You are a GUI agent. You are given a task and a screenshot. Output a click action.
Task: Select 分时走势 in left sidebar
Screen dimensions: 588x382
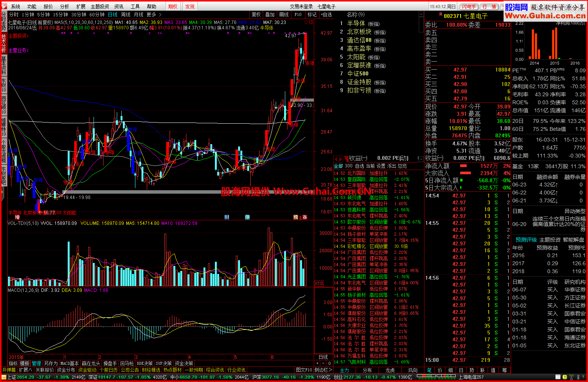(x=4, y=22)
